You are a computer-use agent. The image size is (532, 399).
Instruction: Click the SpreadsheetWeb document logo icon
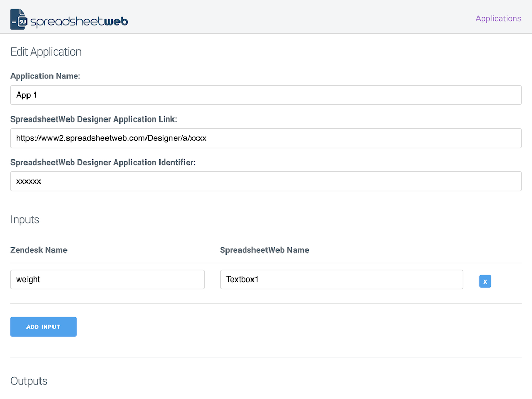(x=19, y=19)
